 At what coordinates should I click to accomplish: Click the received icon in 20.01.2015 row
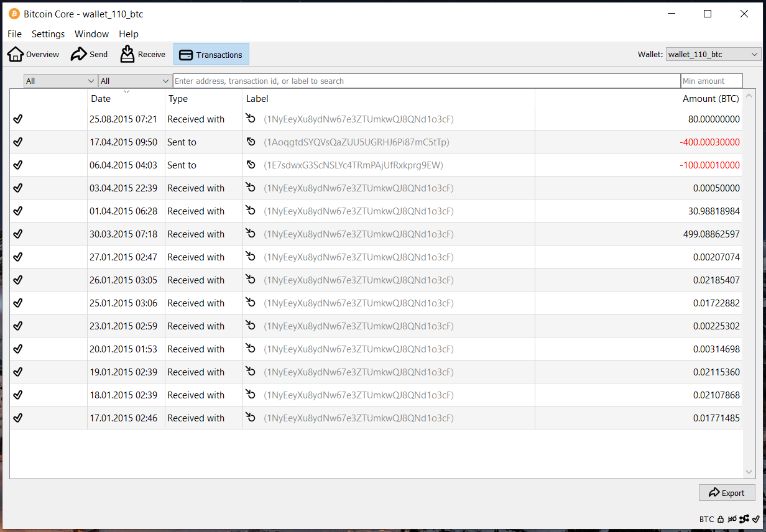click(251, 348)
